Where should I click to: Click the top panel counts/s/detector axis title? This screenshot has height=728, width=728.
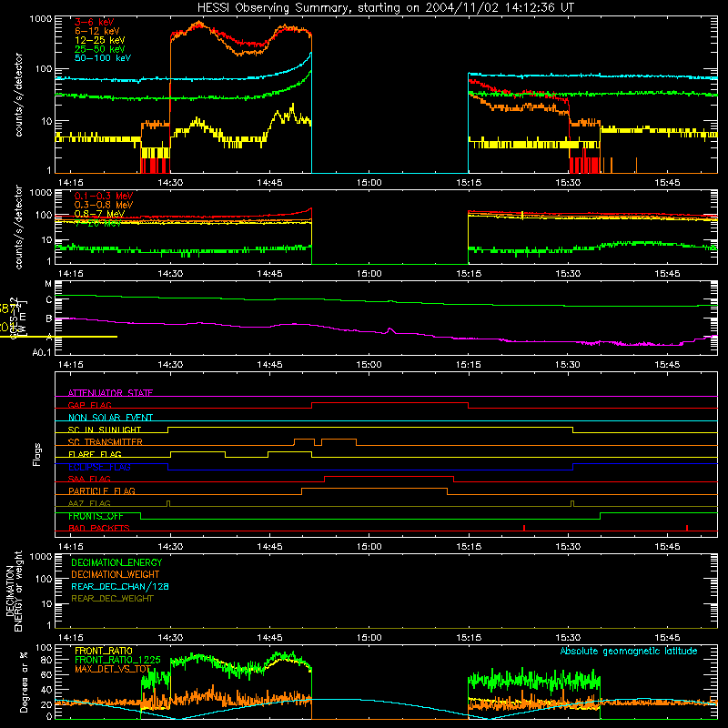(x=18, y=95)
